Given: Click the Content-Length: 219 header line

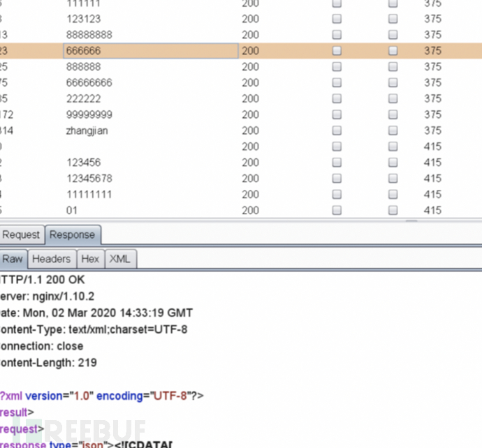Looking at the screenshot, I should pyautogui.click(x=49, y=363).
